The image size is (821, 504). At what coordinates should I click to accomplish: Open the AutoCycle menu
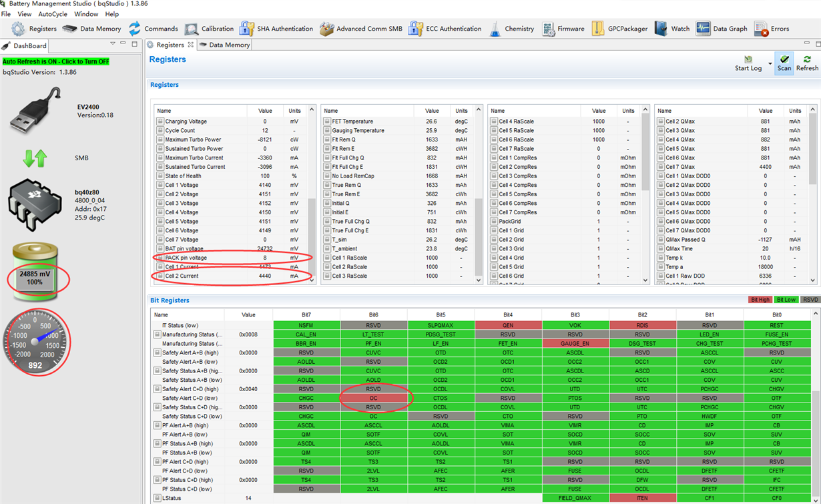click(53, 14)
